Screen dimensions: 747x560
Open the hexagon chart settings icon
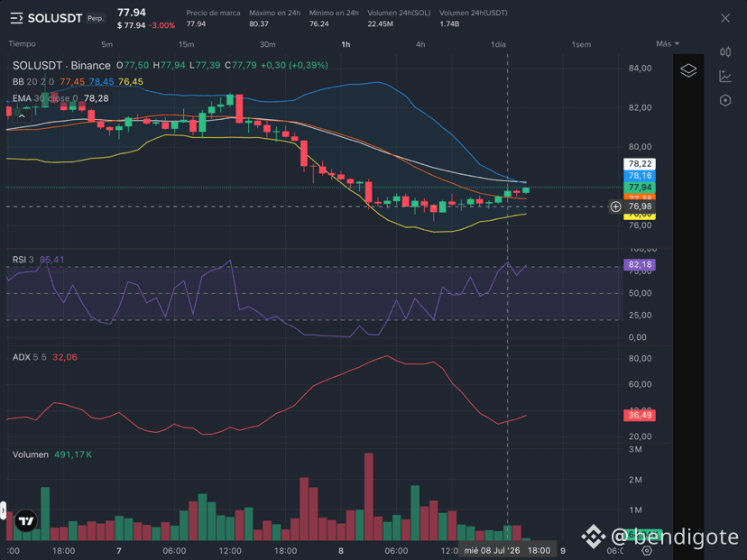coord(725,100)
